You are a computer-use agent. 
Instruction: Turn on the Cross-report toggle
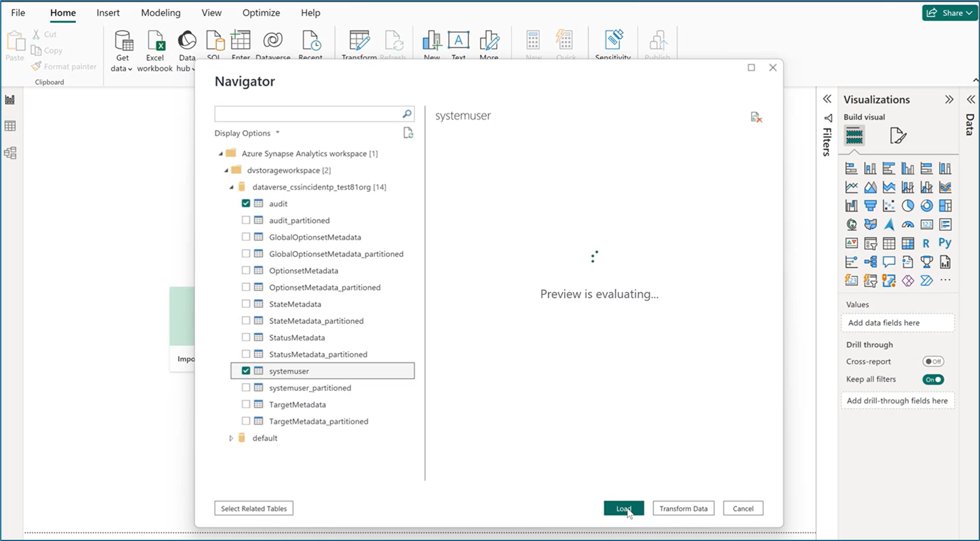click(933, 362)
